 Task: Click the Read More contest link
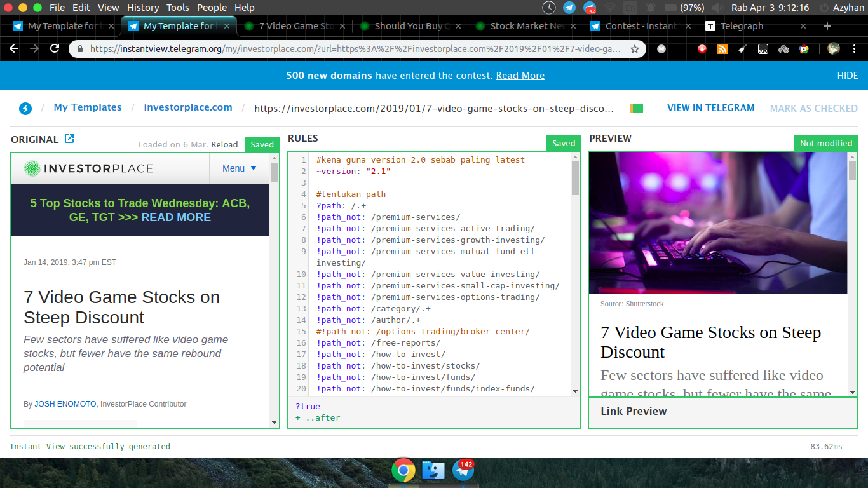[520, 76]
